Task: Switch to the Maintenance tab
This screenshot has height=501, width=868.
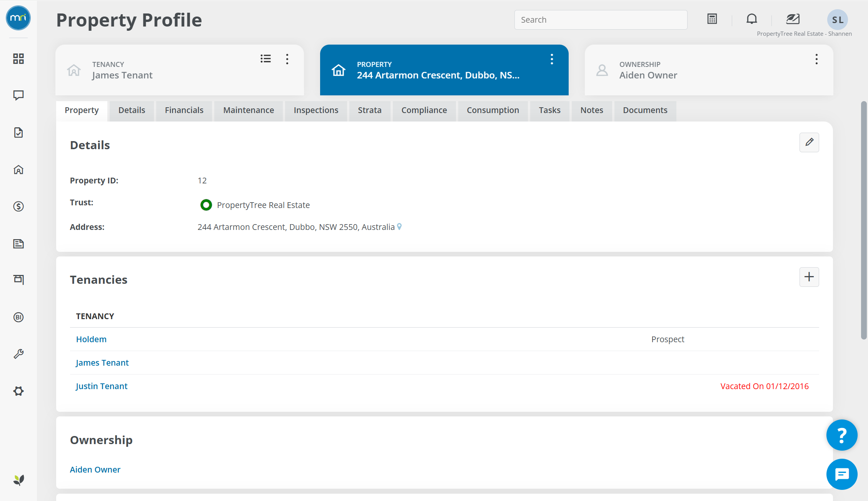Action: click(x=249, y=110)
